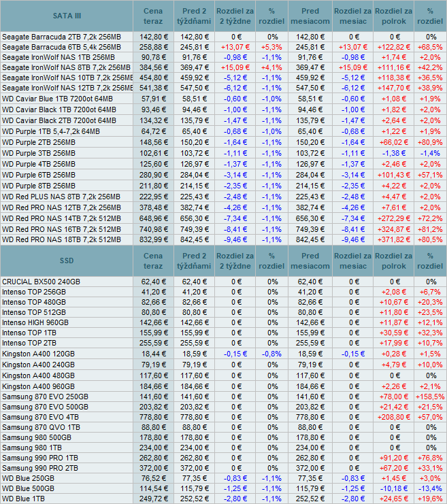
Task: Select the half-year difference -10,18 €
Action: click(x=394, y=489)
